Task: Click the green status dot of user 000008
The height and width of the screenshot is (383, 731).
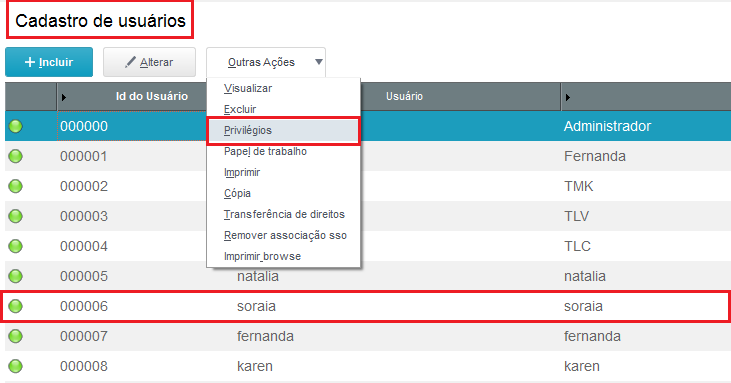Action: [x=15, y=366]
